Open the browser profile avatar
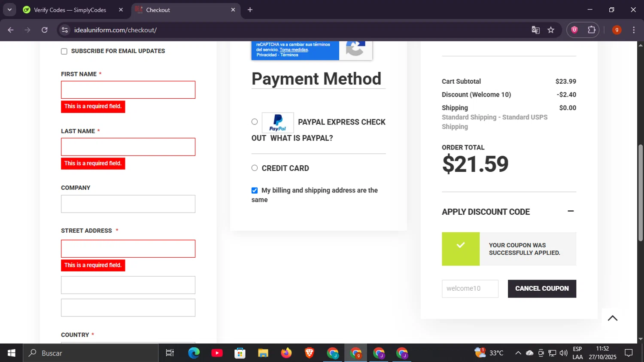644x362 pixels. 617,30
